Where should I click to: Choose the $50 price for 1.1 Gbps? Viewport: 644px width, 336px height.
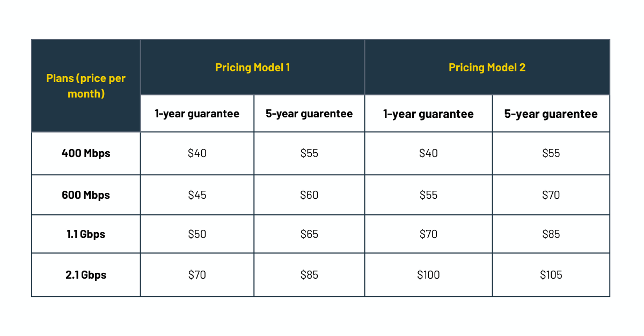(197, 234)
